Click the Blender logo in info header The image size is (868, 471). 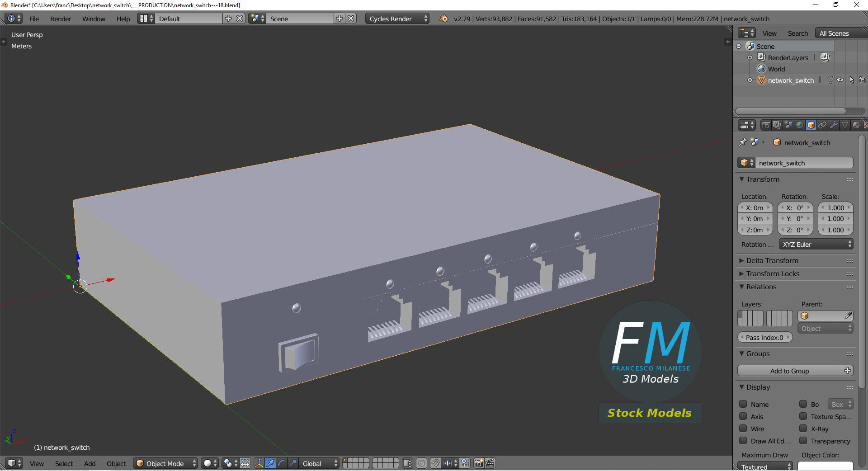[x=443, y=19]
